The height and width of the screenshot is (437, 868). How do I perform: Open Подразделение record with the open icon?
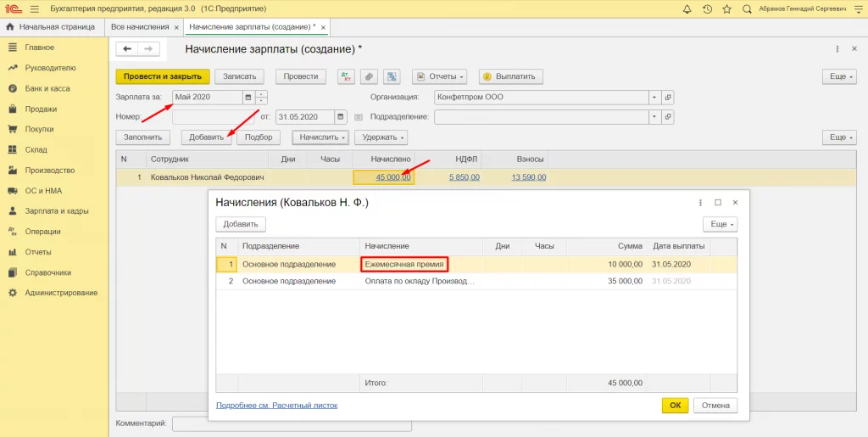click(x=668, y=117)
